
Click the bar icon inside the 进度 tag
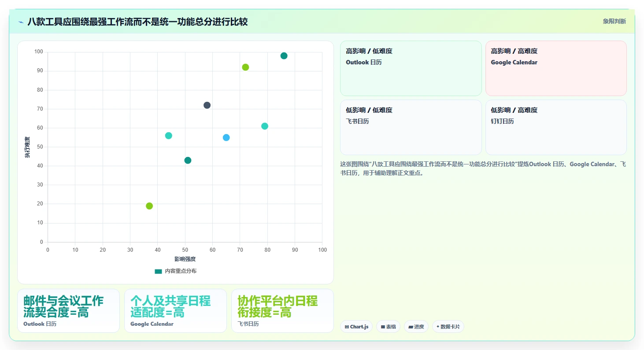click(411, 327)
